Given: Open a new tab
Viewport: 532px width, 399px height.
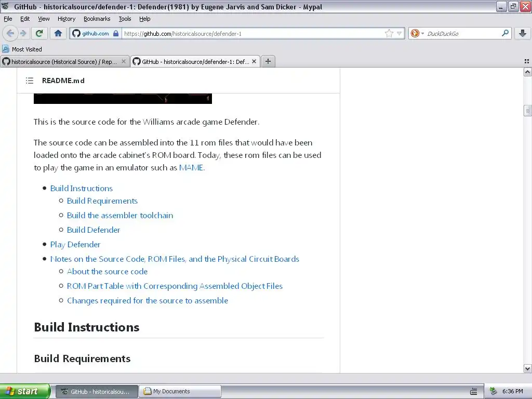Looking at the screenshot, I should [268, 61].
